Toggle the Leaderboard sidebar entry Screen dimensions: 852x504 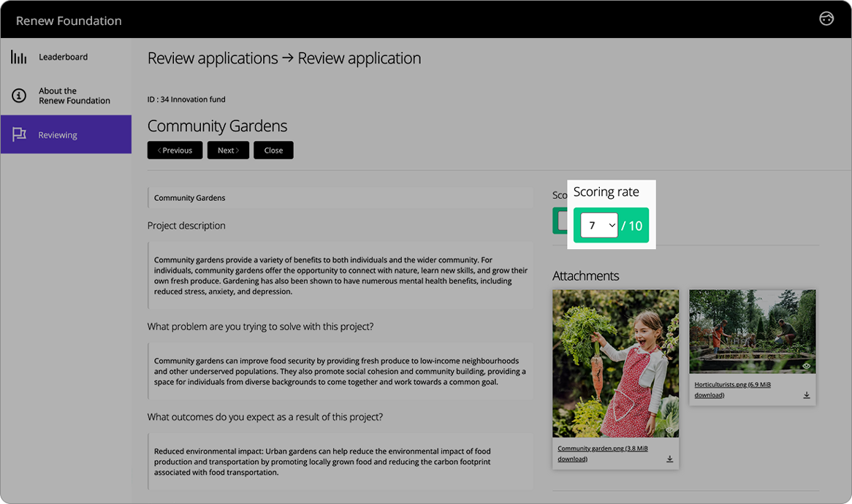(66, 56)
